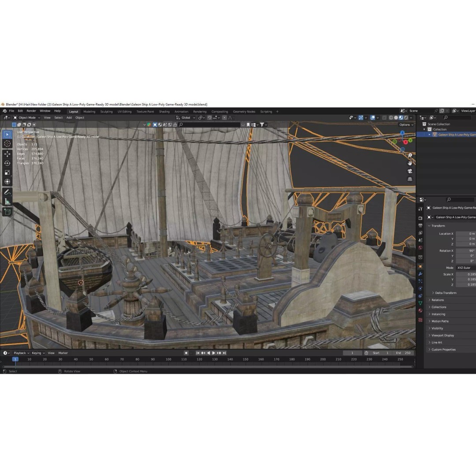Open the Global transform orientation dropdown
Image resolution: width=476 pixels, height=476 pixels.
click(x=186, y=118)
